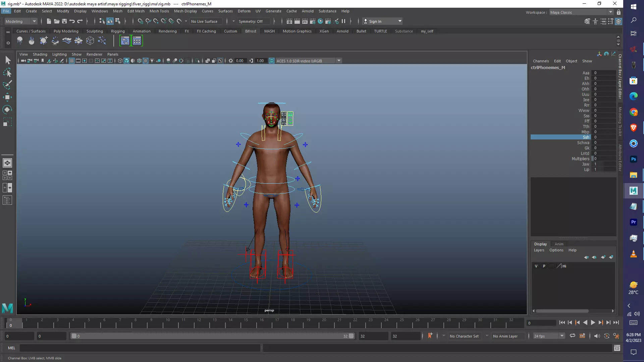Expand the ACES view transform dropdown
The height and width of the screenshot is (362, 644).
[x=339, y=61]
